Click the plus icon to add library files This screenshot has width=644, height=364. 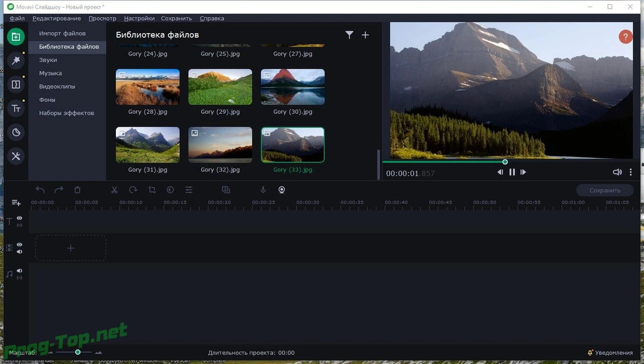(365, 35)
